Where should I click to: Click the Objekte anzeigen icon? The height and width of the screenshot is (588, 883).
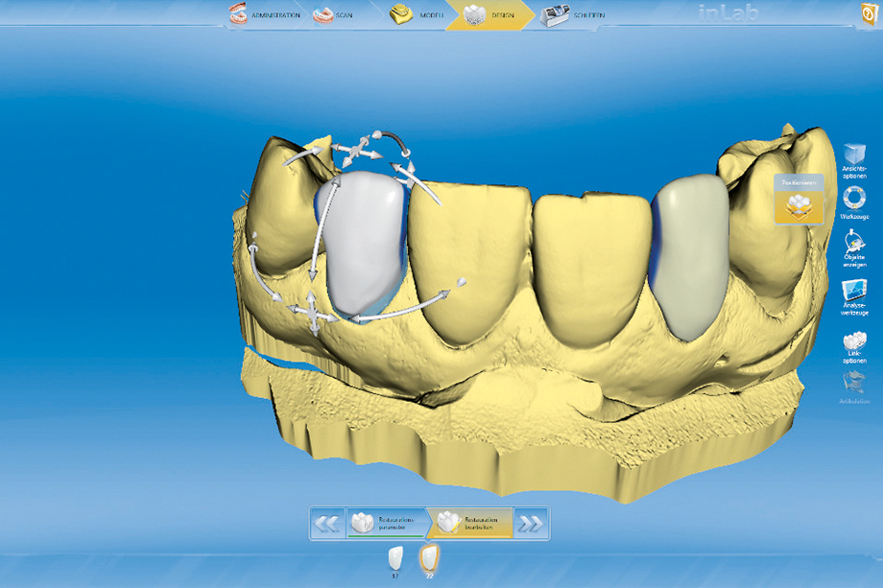pos(853,246)
